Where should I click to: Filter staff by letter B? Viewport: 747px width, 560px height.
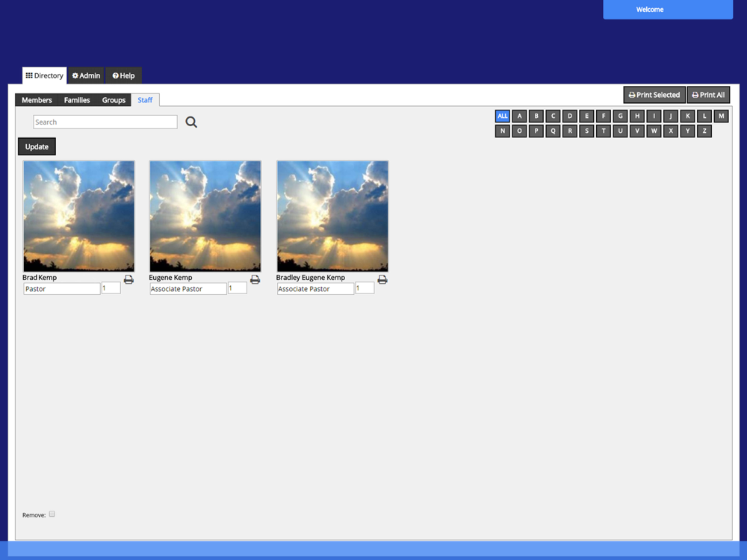[x=536, y=116]
